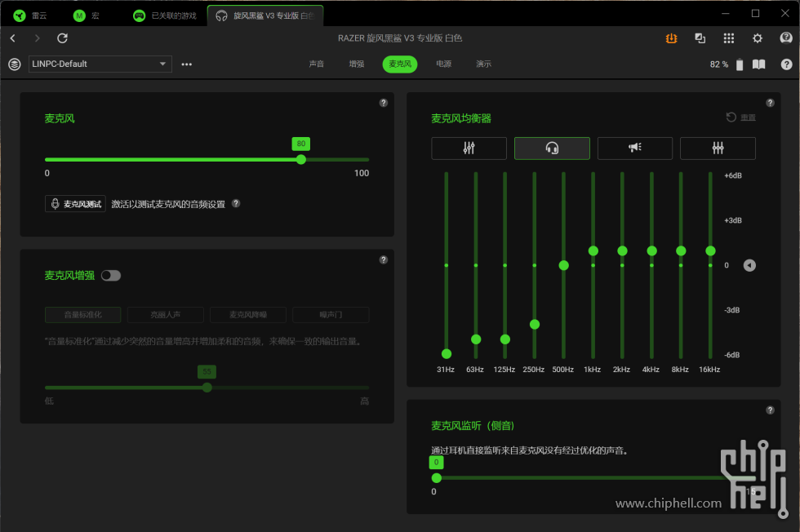Click the profile stack icon beside LINPC-Default
Screen dimensions: 800x532
tap(15, 64)
